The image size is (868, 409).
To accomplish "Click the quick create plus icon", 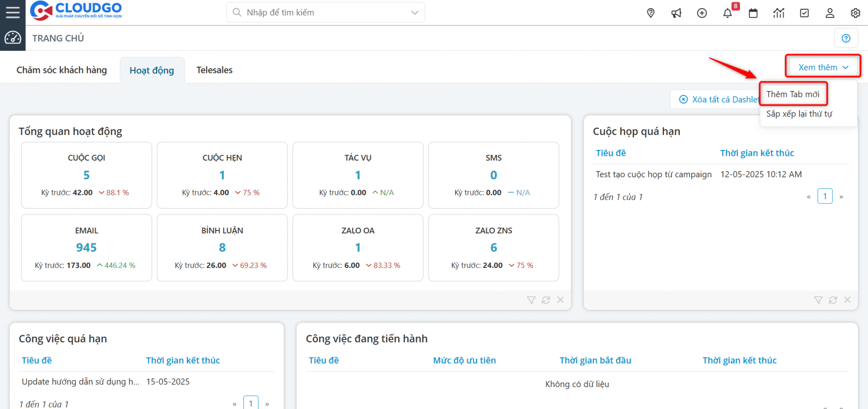I will coord(702,13).
